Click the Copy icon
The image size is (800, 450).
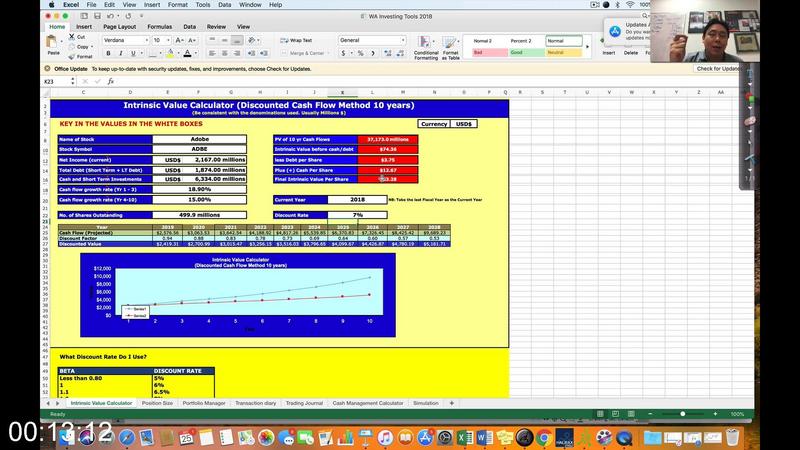click(x=72, y=46)
